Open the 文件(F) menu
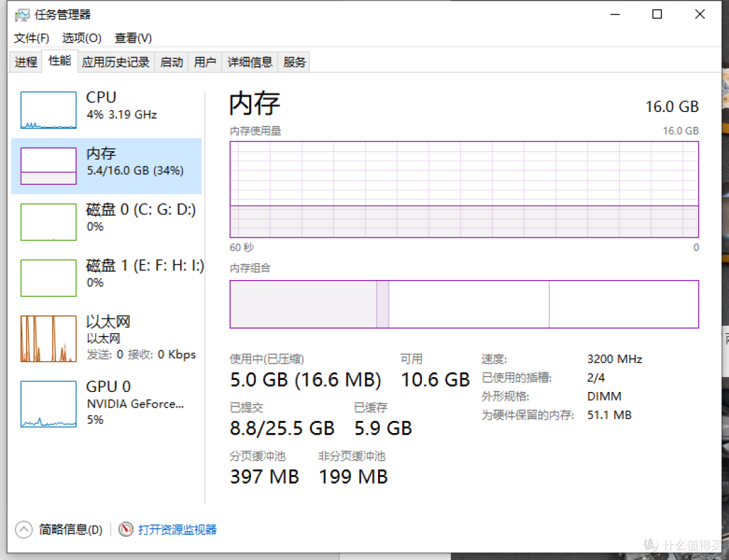Viewport: 729px width, 560px height. [x=31, y=38]
